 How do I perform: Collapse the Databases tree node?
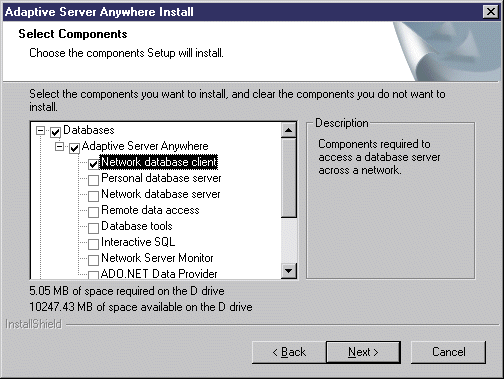click(x=40, y=130)
